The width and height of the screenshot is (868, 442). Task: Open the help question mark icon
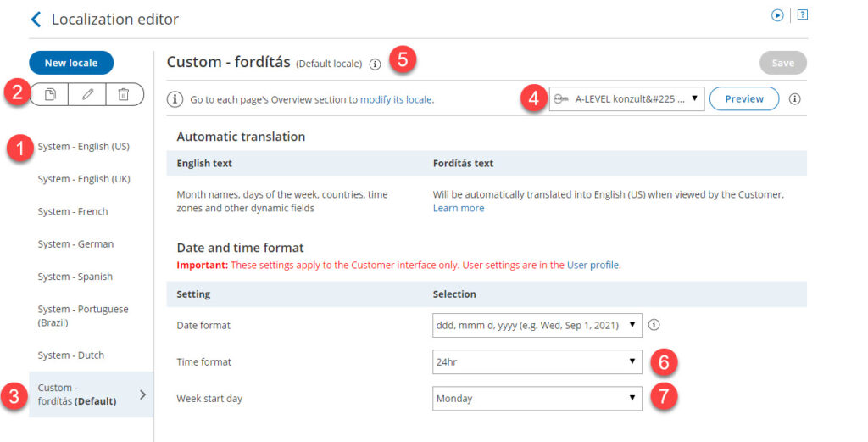point(802,15)
